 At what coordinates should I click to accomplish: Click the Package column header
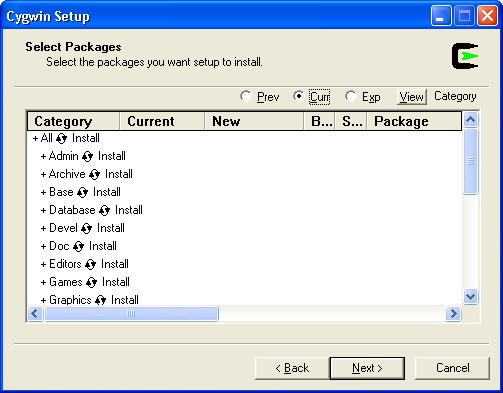[x=414, y=121]
